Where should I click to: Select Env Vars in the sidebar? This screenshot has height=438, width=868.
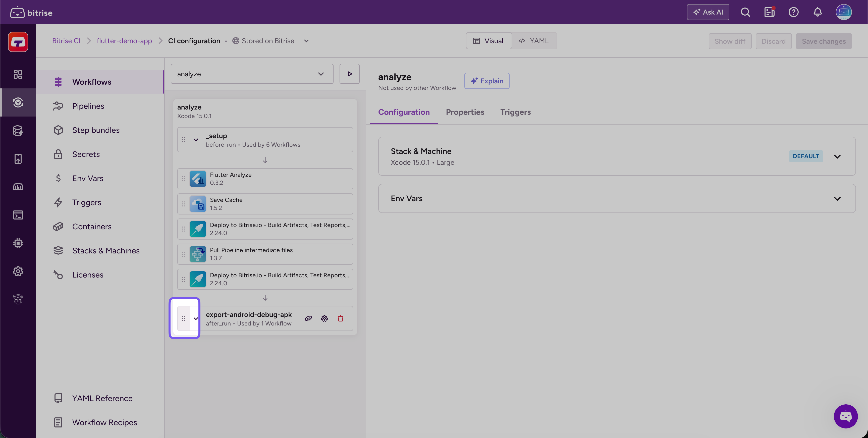(100, 178)
